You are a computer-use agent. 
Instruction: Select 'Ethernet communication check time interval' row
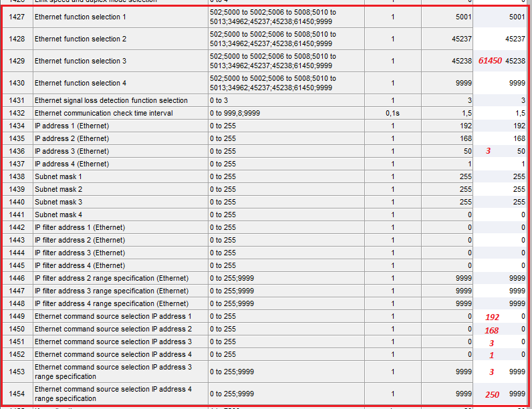click(x=120, y=113)
